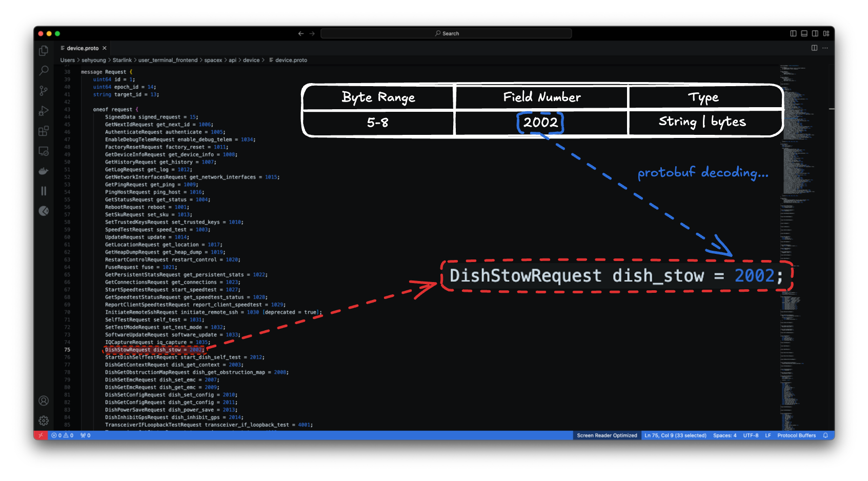Click 'StartDishSelfTestRequest start_dish_self_test' line
Image resolution: width=868 pixels, height=481 pixels.
pyautogui.click(x=185, y=357)
